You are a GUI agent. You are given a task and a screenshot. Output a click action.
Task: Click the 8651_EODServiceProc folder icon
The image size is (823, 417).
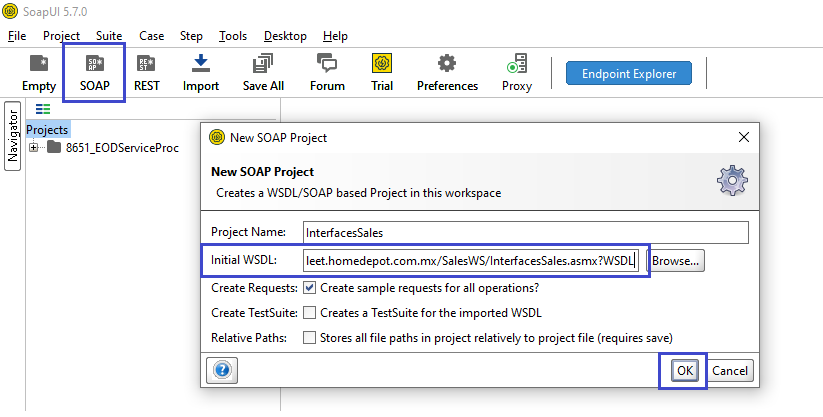pyautogui.click(x=54, y=147)
